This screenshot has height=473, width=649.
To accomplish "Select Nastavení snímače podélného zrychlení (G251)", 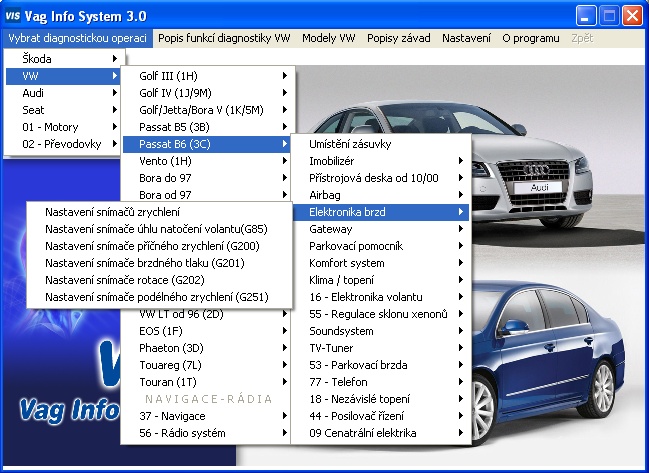I will tap(159, 296).
